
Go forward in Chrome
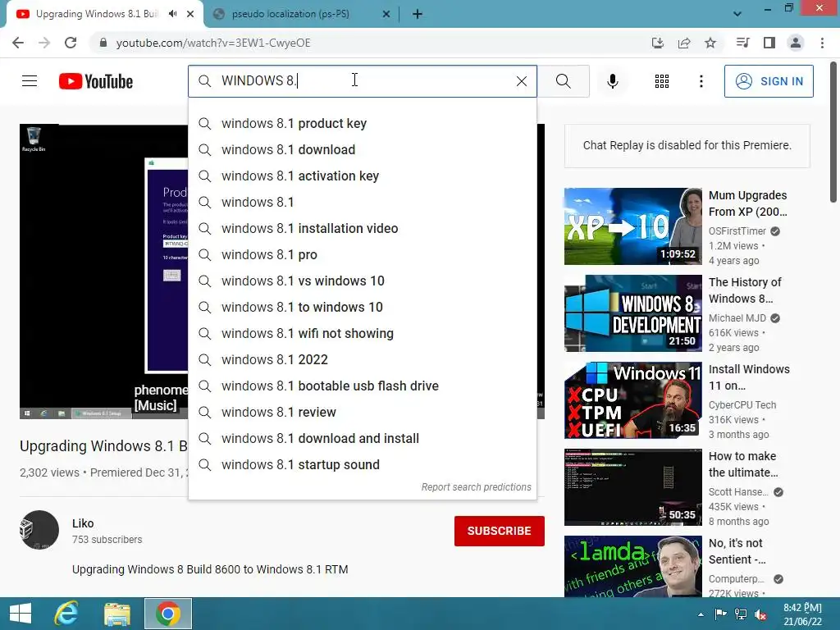click(x=44, y=43)
